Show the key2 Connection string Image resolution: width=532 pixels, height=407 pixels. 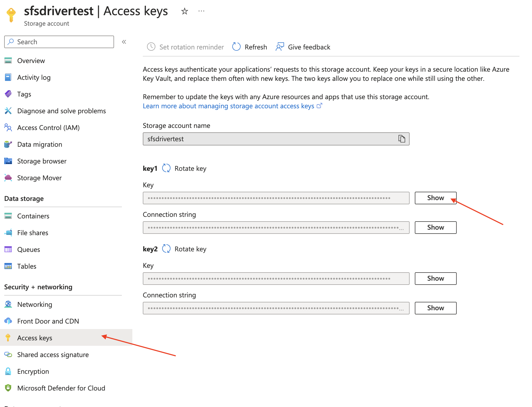(x=435, y=308)
